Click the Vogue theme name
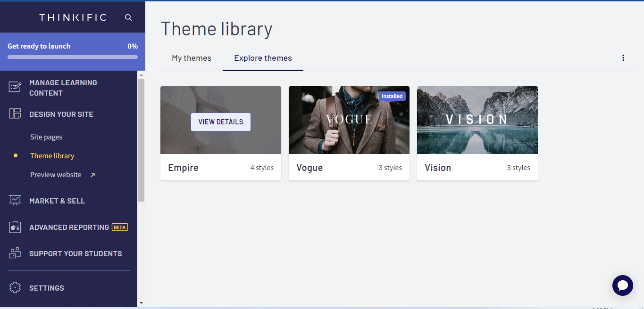Screen dimensions: 644x309 (309, 168)
